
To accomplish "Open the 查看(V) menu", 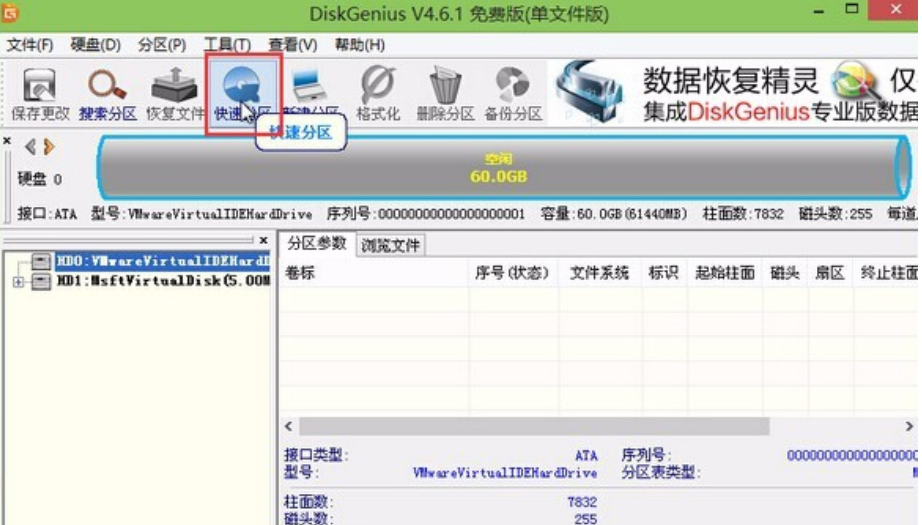I will click(x=293, y=45).
